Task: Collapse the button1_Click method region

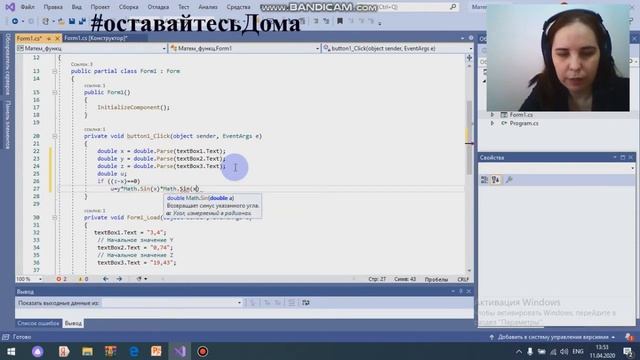Action: 54,136
